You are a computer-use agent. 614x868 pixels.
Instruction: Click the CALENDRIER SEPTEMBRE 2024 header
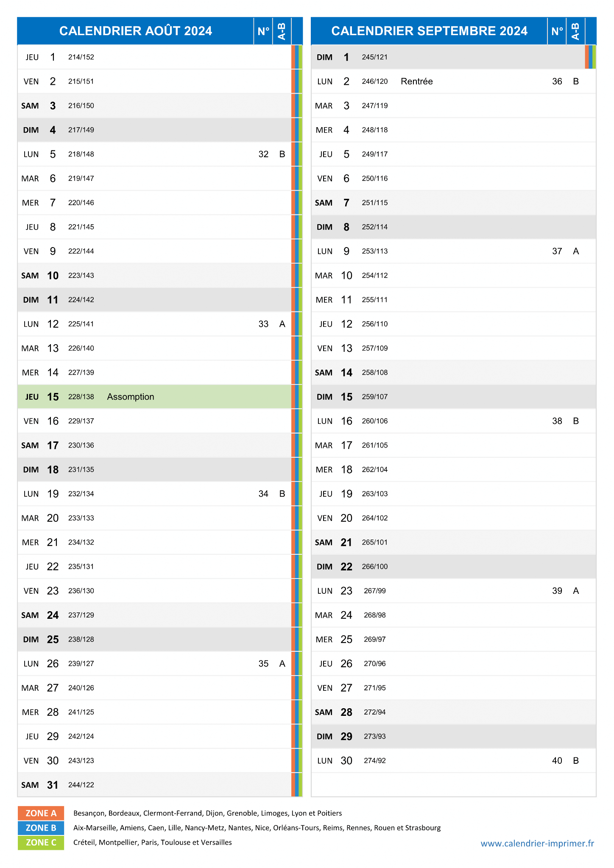pyautogui.click(x=429, y=31)
